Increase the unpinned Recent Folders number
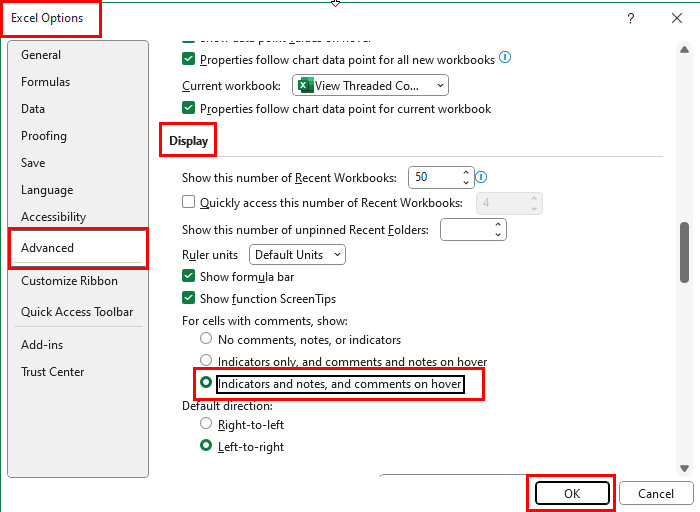The height and width of the screenshot is (512, 700). (x=498, y=225)
